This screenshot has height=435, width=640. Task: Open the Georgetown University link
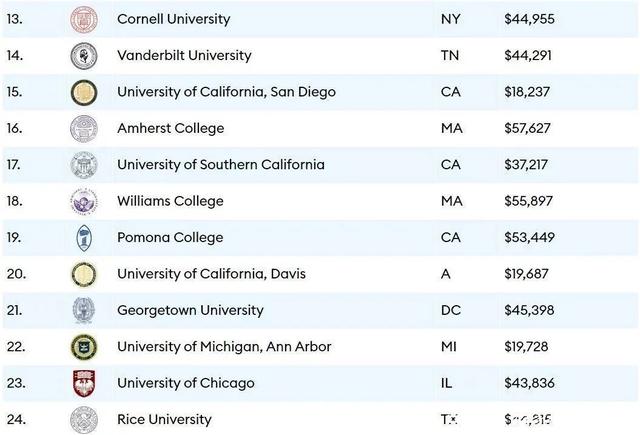point(190,310)
